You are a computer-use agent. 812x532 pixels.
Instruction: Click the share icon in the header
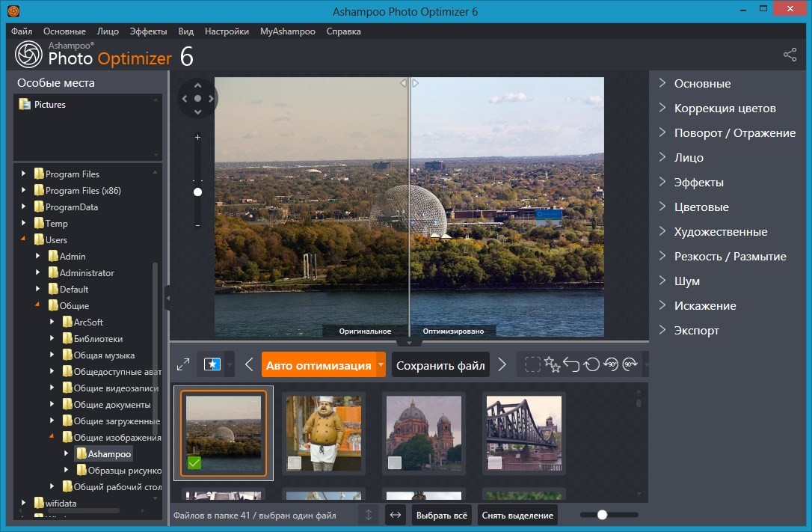[790, 55]
